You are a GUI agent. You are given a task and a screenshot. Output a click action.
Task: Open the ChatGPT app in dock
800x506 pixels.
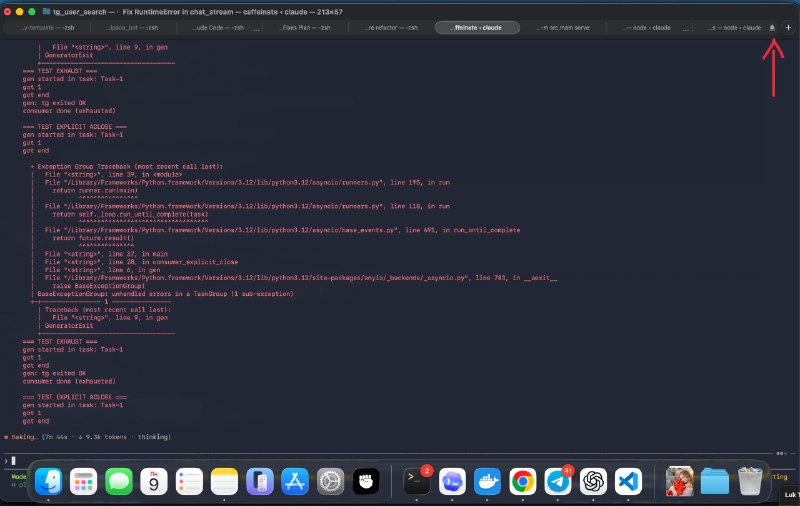click(593, 481)
